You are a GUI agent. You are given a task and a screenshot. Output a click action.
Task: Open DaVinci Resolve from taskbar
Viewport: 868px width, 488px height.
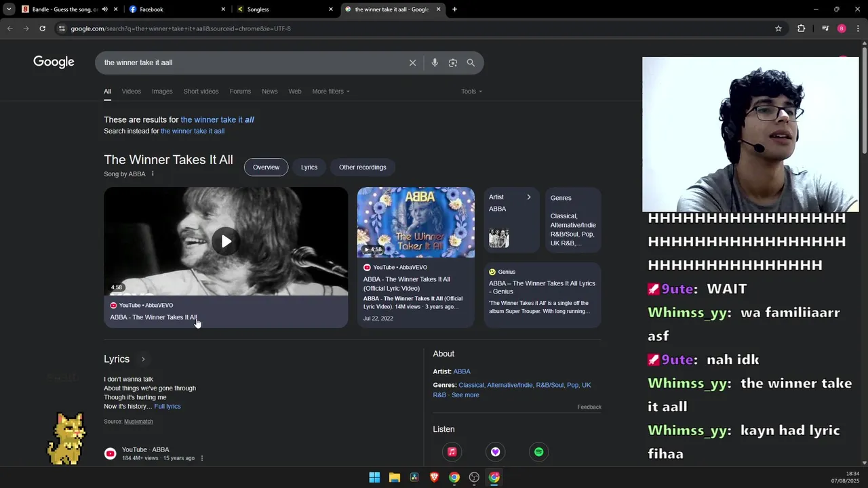tap(414, 477)
